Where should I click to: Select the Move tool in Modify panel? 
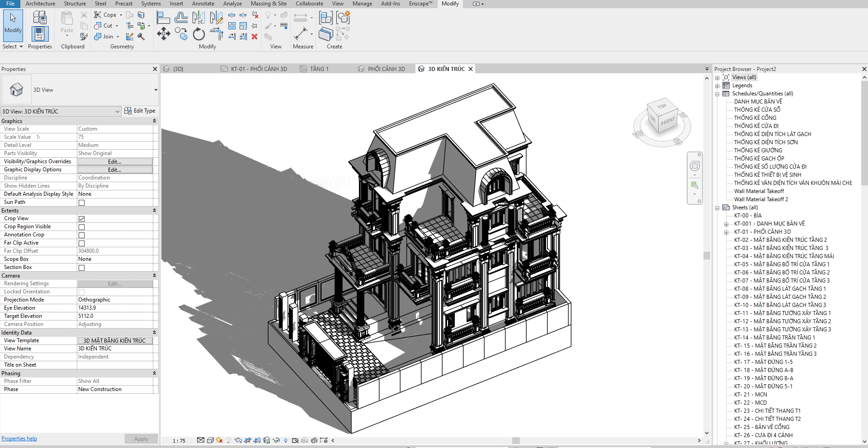163,34
